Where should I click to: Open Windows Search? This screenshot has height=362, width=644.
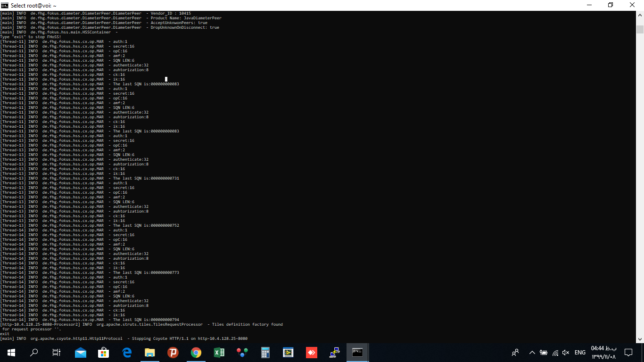pyautogui.click(x=33, y=352)
